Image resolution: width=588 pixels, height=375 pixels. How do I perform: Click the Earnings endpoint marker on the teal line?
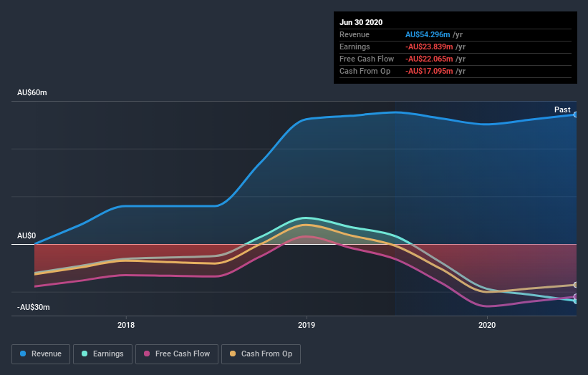point(576,301)
